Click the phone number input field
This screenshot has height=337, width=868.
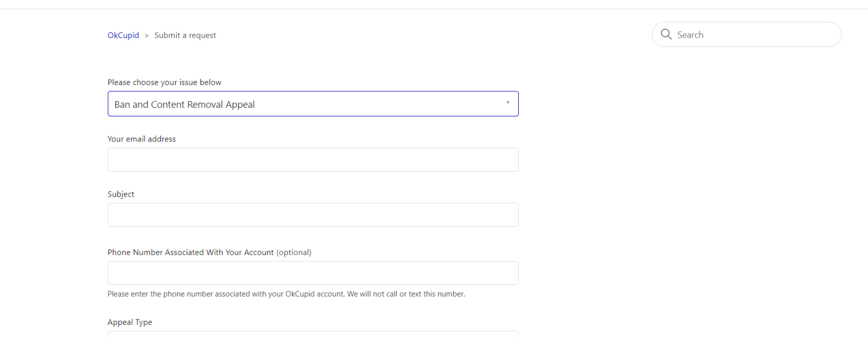(313, 273)
